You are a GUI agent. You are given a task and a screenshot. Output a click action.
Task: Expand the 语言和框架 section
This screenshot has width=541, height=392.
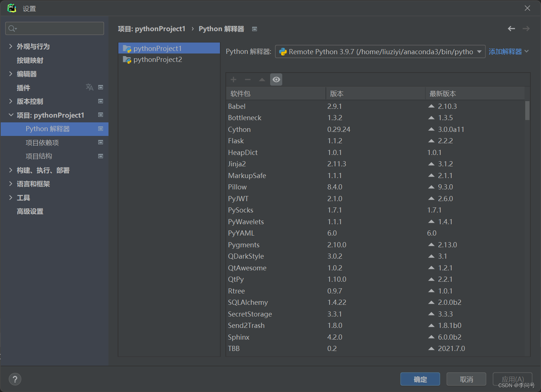pos(11,184)
